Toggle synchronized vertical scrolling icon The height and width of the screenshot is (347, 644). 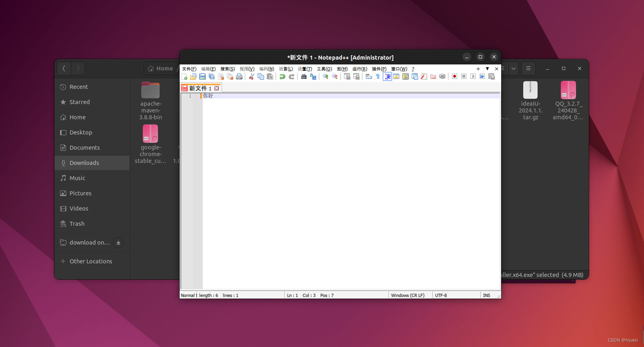pos(347,76)
